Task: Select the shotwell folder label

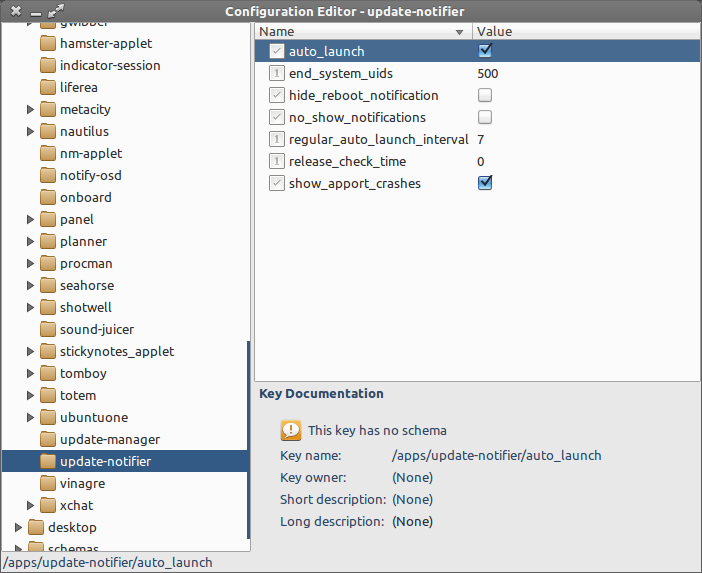Action: click(86, 307)
